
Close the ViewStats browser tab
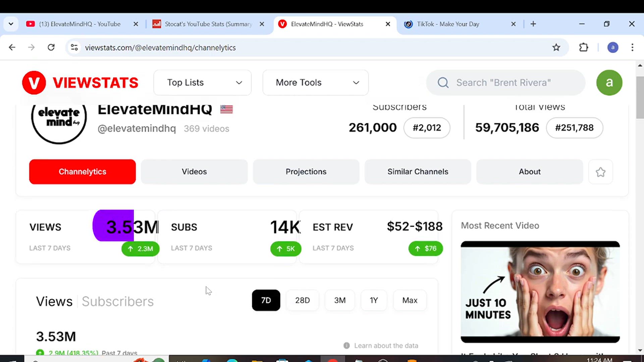pos(388,24)
